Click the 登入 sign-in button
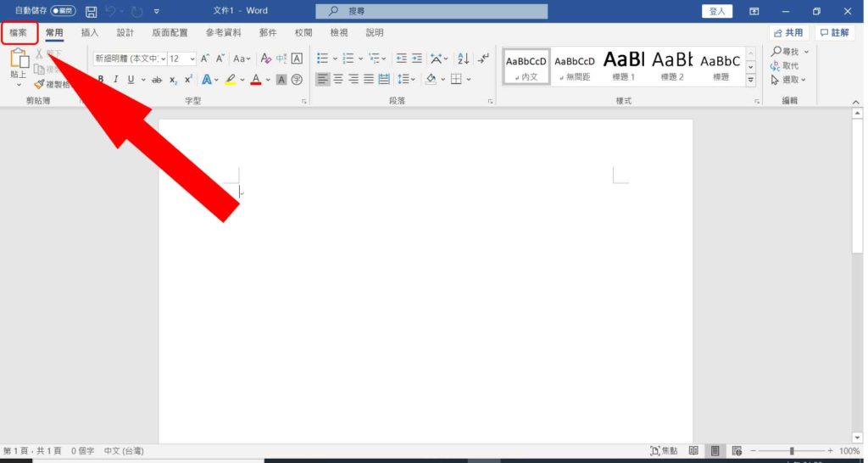The height and width of the screenshot is (463, 868). [x=717, y=11]
